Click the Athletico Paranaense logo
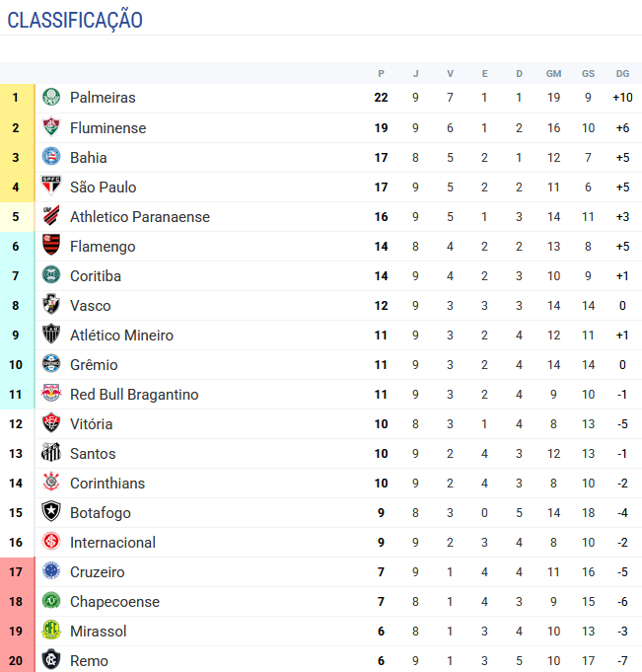Image resolution: width=642 pixels, height=672 pixels. (x=51, y=216)
